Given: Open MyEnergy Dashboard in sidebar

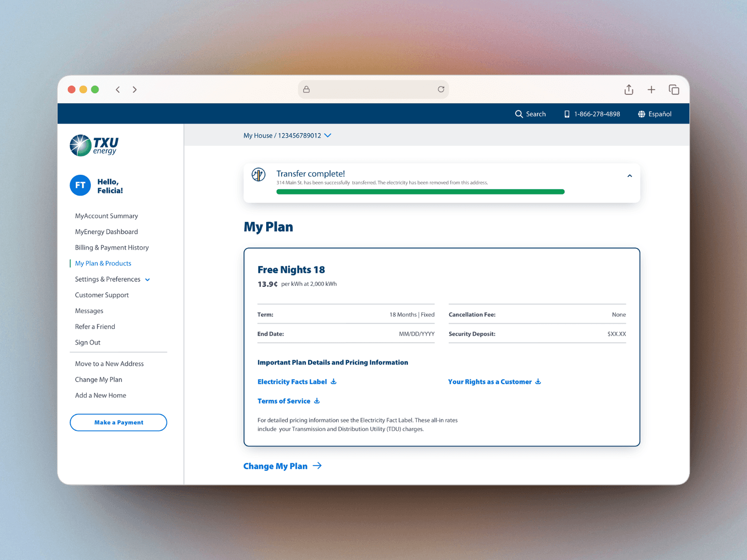Looking at the screenshot, I should [106, 232].
